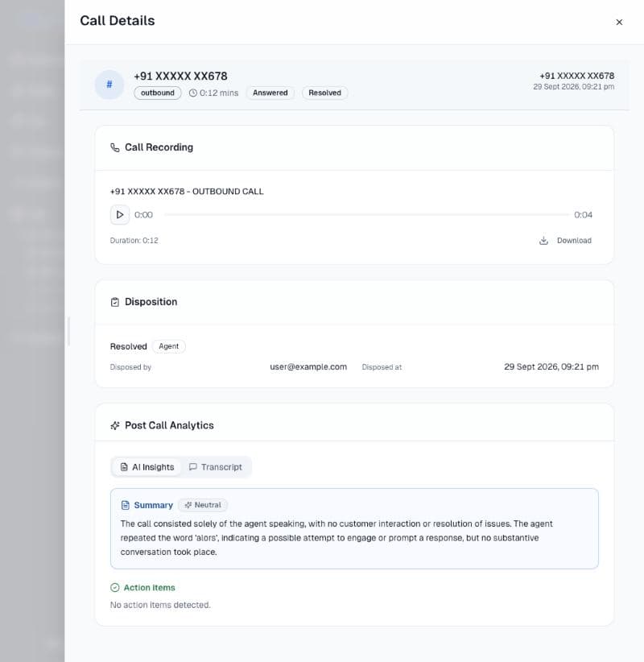Screen dimensions: 644x662
Task: Click the clipboard icon beside Disposition
Action: click(115, 302)
